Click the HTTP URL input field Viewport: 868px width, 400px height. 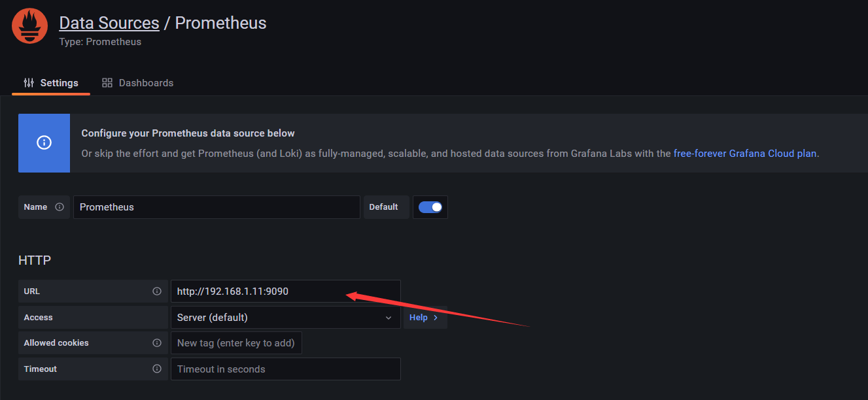pyautogui.click(x=285, y=292)
